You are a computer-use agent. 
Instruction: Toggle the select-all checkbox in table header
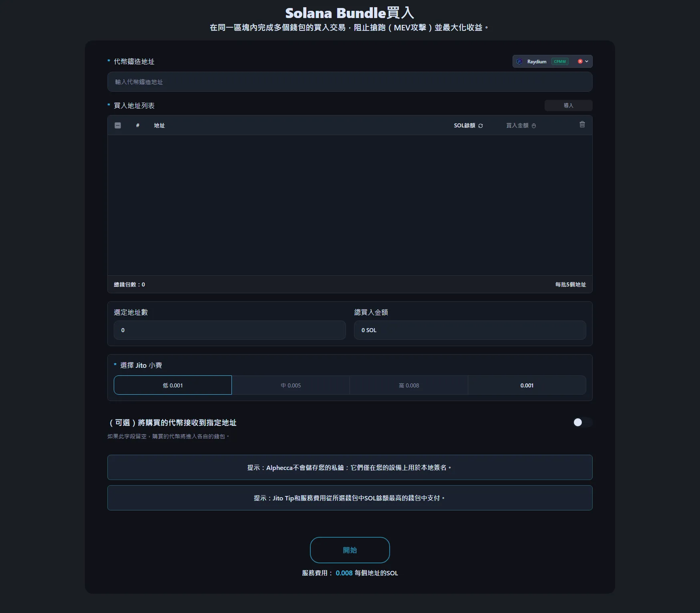pyautogui.click(x=118, y=125)
